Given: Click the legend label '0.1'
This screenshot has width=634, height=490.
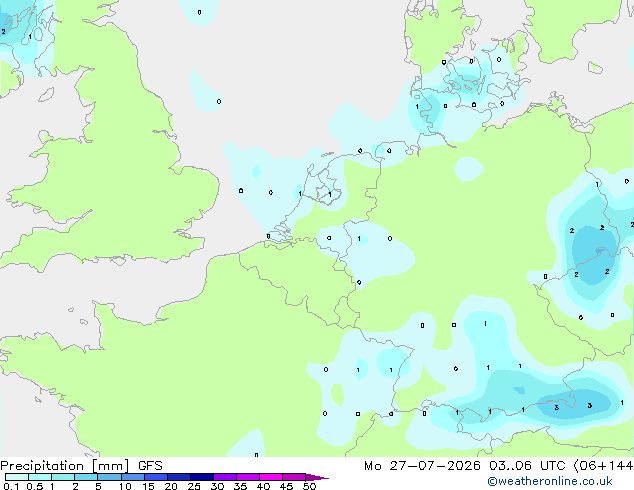Looking at the screenshot, I should 11,486.
